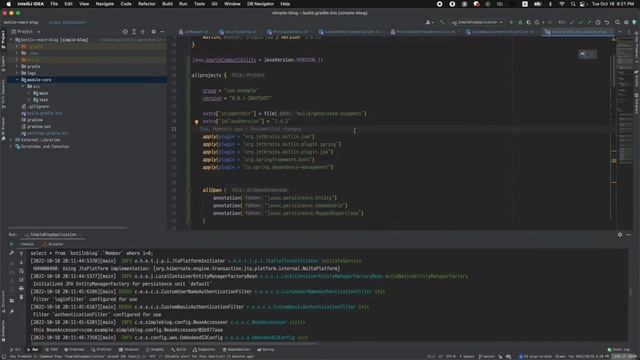Viewport: 640px width, 360px height.
Task: Open the SimpleBlogApplication run configuration dropdown
Action: click(477, 22)
